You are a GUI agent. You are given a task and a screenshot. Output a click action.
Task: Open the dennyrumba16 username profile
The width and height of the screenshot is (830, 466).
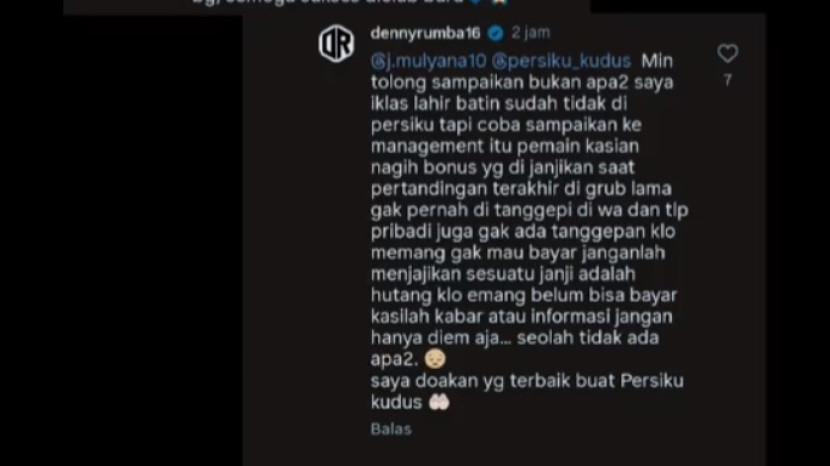tap(425, 33)
